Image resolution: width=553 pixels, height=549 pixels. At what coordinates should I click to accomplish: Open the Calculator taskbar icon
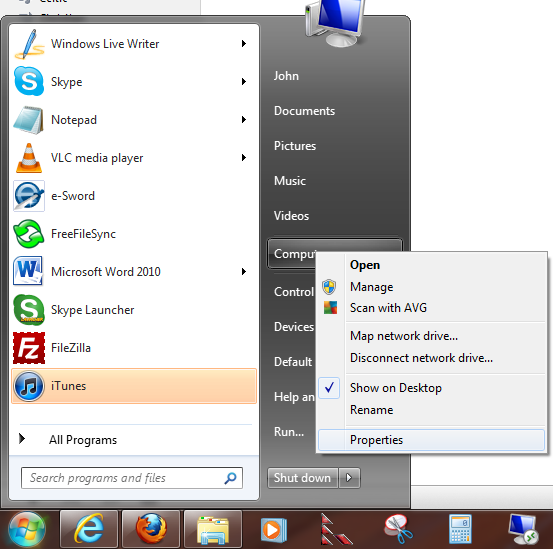461,529
